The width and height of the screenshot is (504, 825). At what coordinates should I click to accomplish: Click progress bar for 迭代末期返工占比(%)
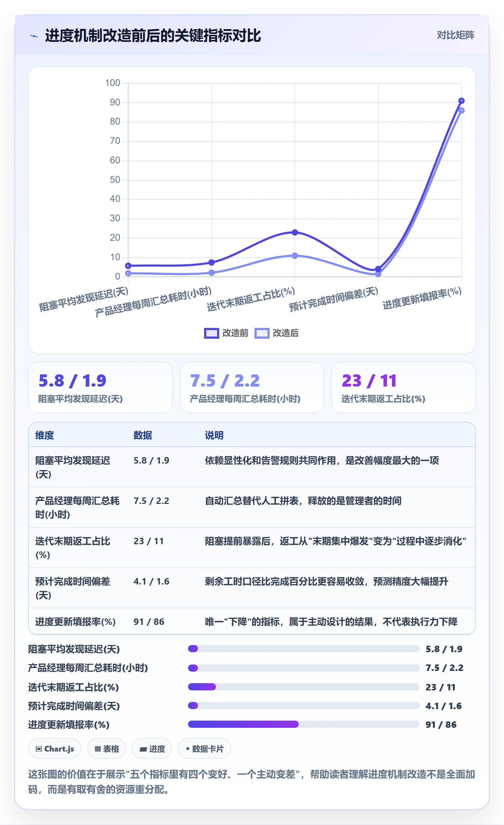(x=303, y=687)
